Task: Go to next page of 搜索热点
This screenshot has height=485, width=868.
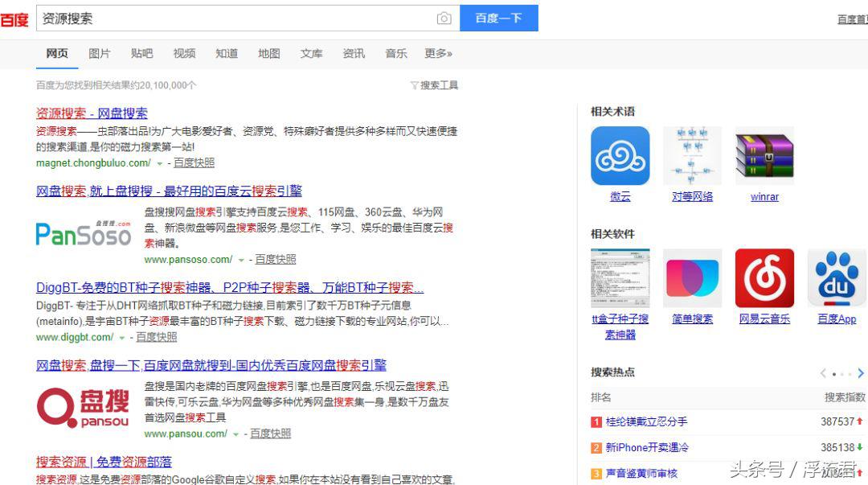Action: 861,373
